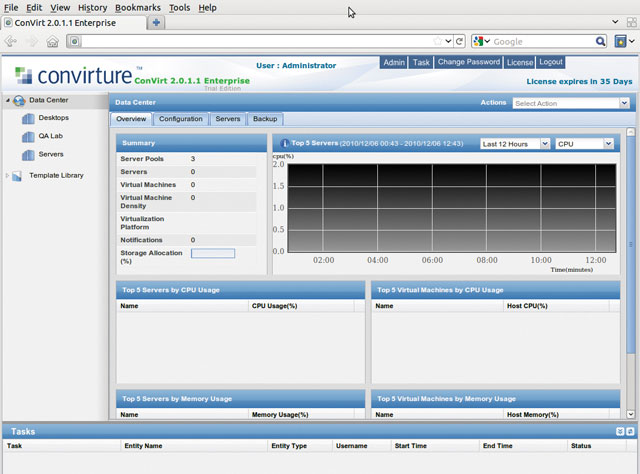Viewport: 640px width, 474px height.
Task: Click the Data Center globe icon
Action: [19, 100]
